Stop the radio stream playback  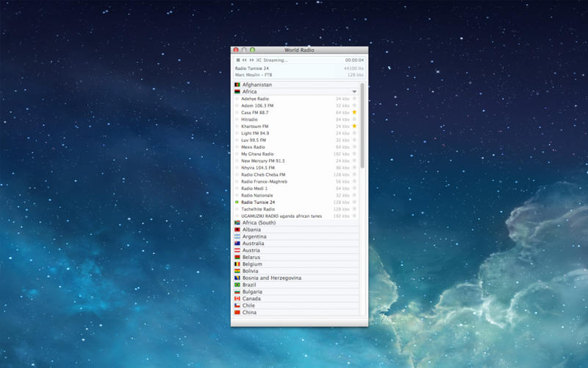tap(238, 60)
